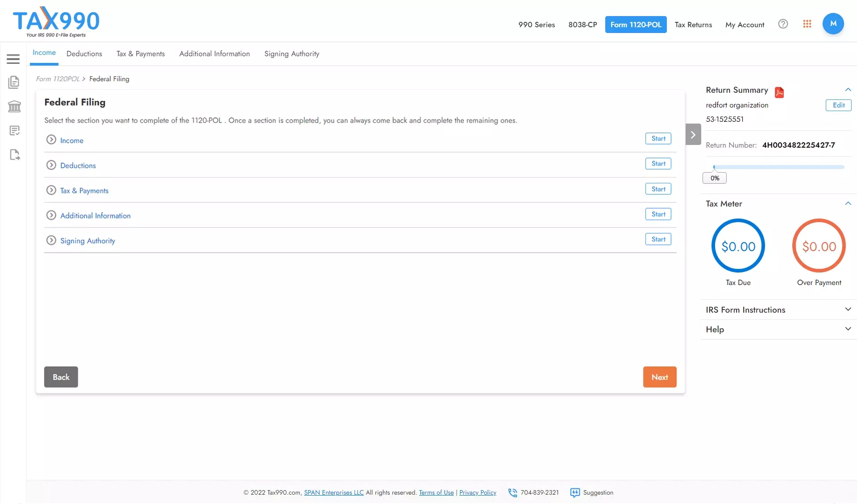Start the Additional Information section

658,214
